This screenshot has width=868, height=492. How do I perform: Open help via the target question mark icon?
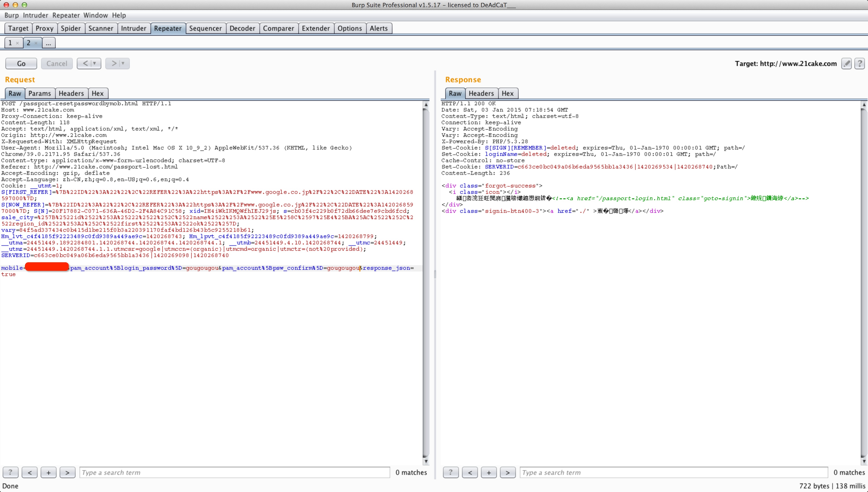(x=860, y=63)
